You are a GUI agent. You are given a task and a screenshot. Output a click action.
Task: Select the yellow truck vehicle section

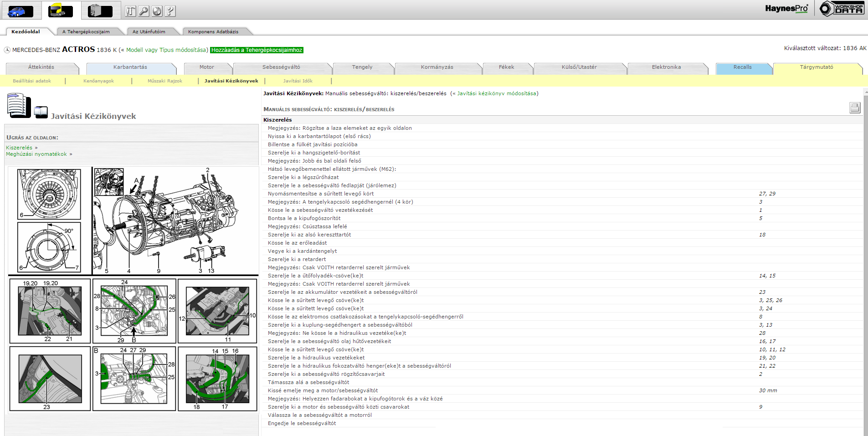pyautogui.click(x=61, y=10)
